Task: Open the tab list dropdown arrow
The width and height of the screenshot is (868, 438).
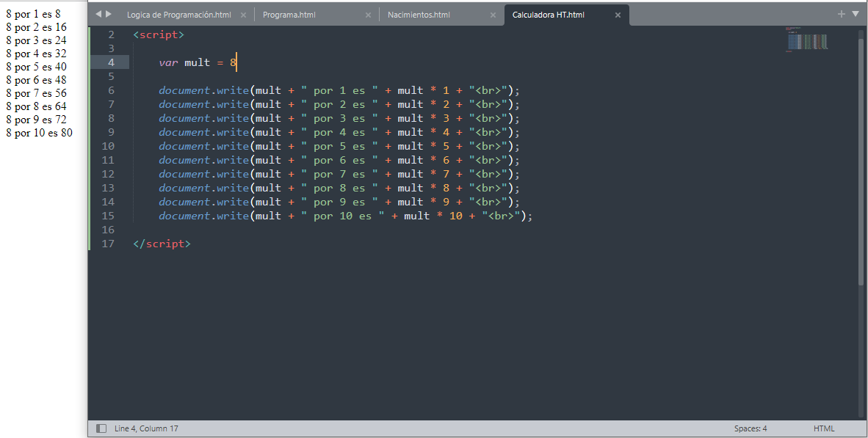Action: [x=856, y=14]
